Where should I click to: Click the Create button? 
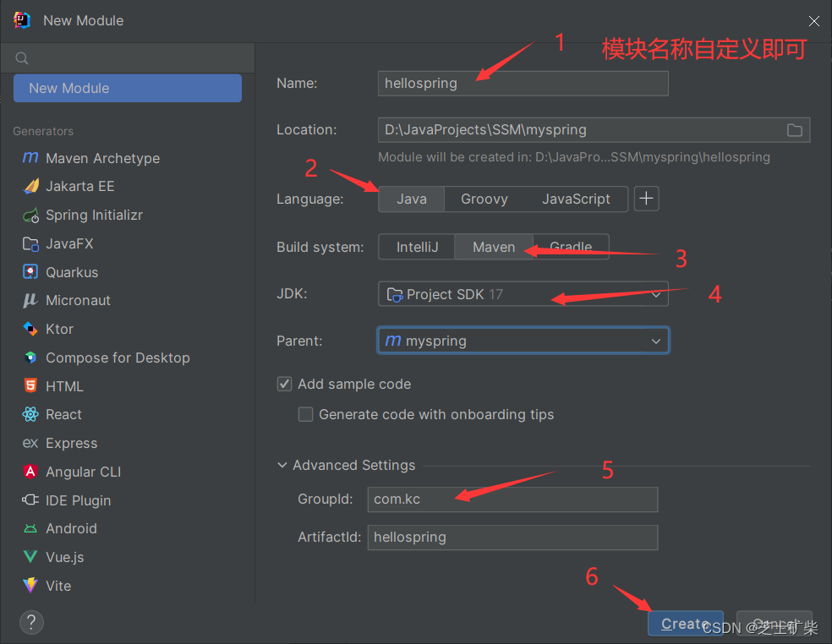pos(685,624)
